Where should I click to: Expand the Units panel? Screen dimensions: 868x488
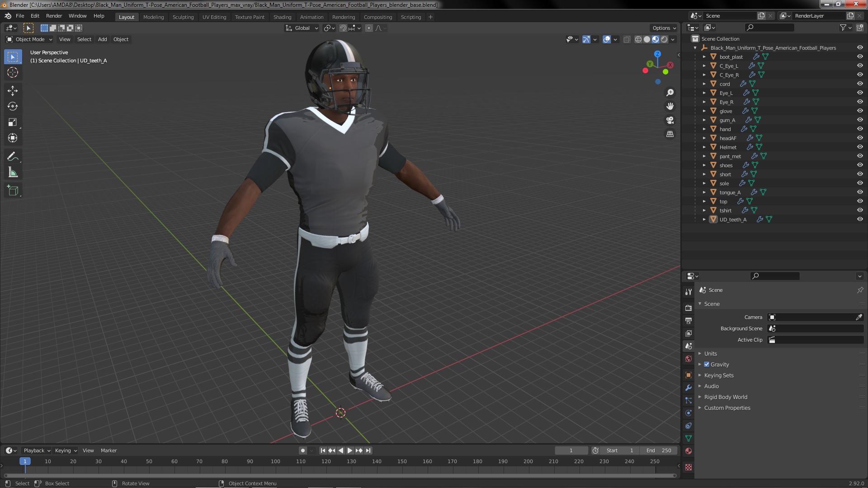710,353
